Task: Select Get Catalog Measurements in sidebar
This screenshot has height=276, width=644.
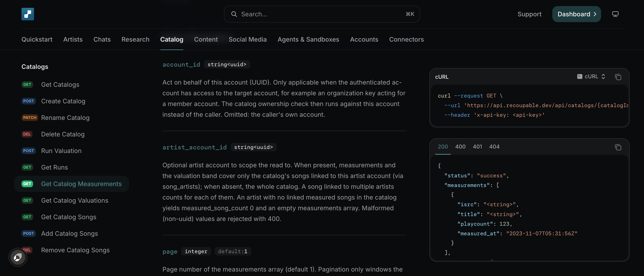Action: point(72,184)
